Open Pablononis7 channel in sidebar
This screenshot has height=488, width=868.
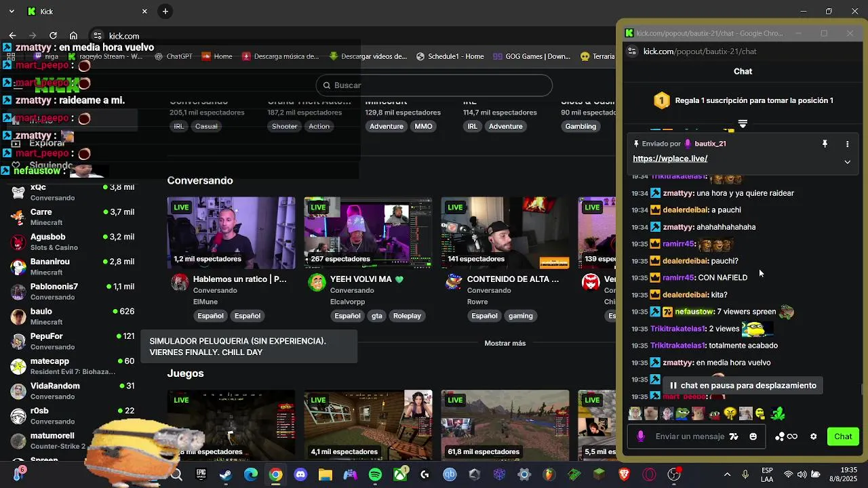[x=73, y=291]
